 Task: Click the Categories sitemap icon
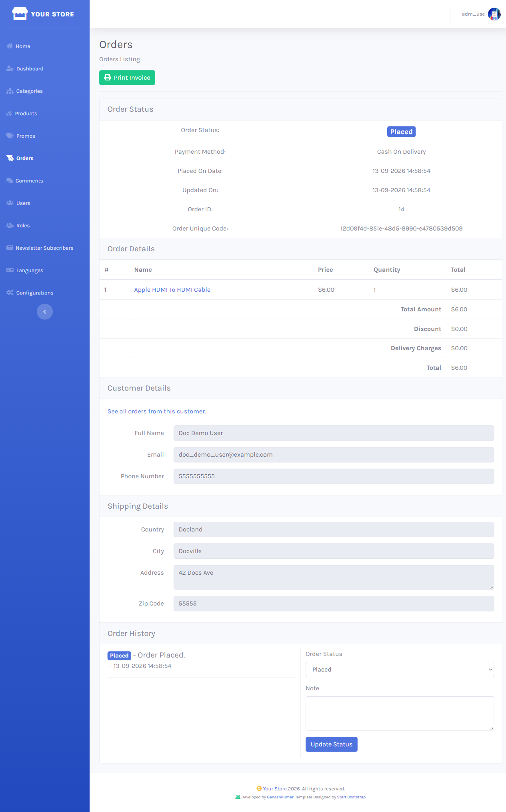tap(10, 91)
